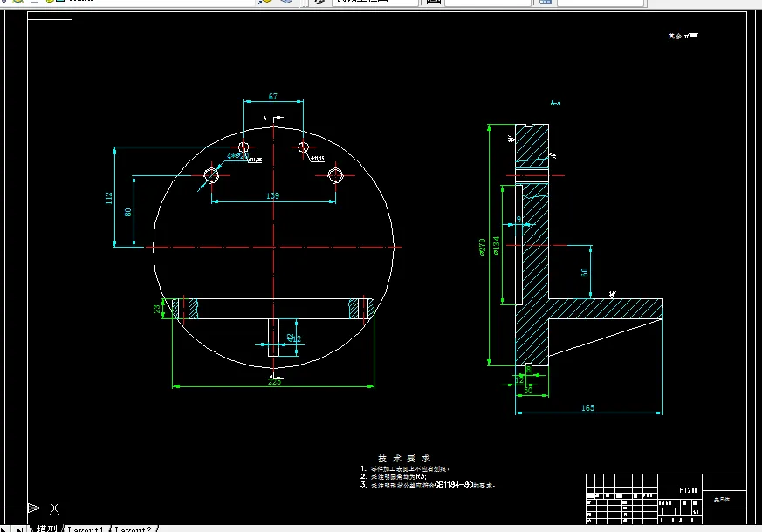
Task: Select the vertical 112 dimension
Action: coord(109,198)
